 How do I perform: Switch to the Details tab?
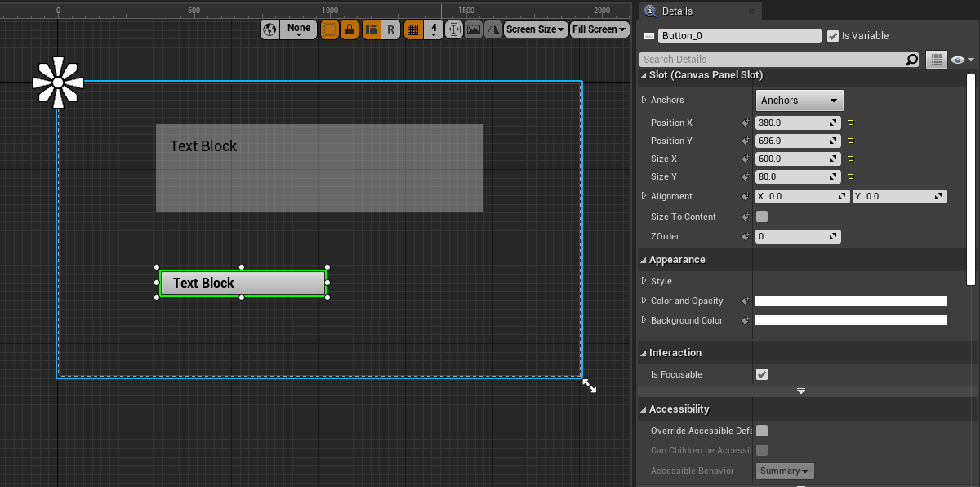[x=700, y=11]
